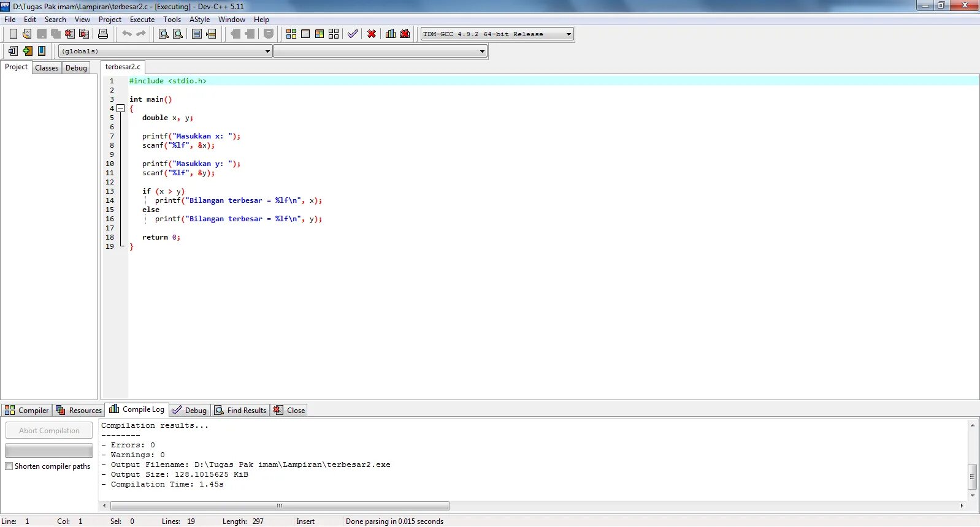980x527 pixels.
Task: Click the Save file icon
Action: tap(42, 34)
